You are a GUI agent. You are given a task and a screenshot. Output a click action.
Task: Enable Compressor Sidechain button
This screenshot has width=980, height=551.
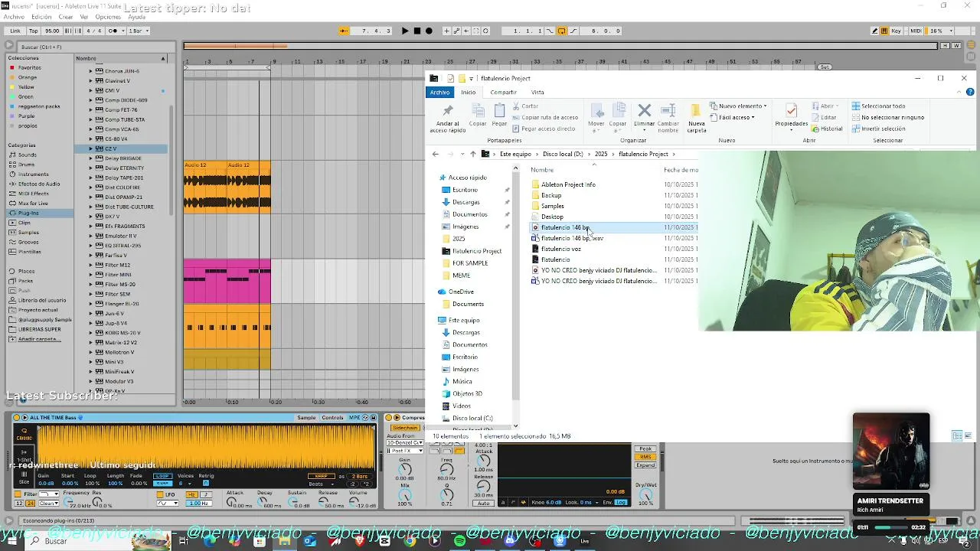point(405,428)
